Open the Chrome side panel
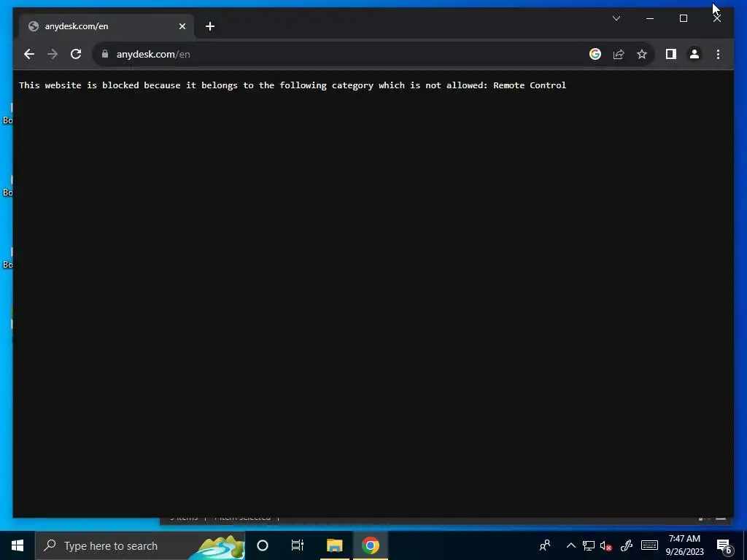 pyautogui.click(x=671, y=54)
